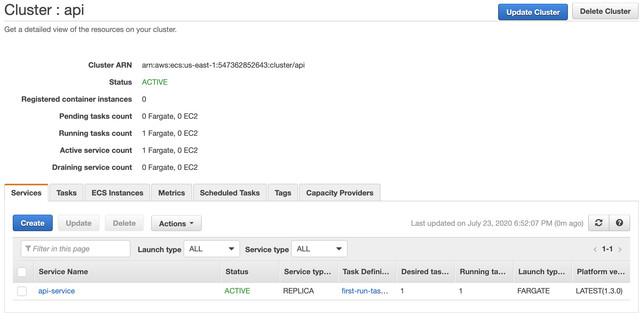The image size is (644, 319).
Task: Go to previous page arrow
Action: coord(595,250)
